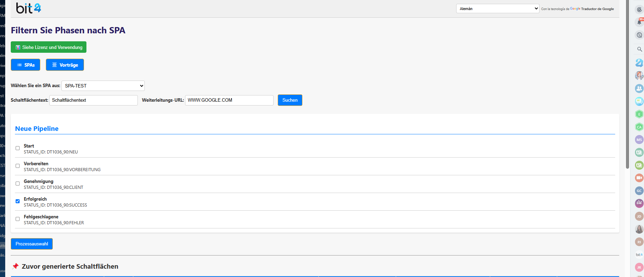The image size is (644, 277).
Task: Click the search magnifier icon in sidebar
Action: coord(639,49)
